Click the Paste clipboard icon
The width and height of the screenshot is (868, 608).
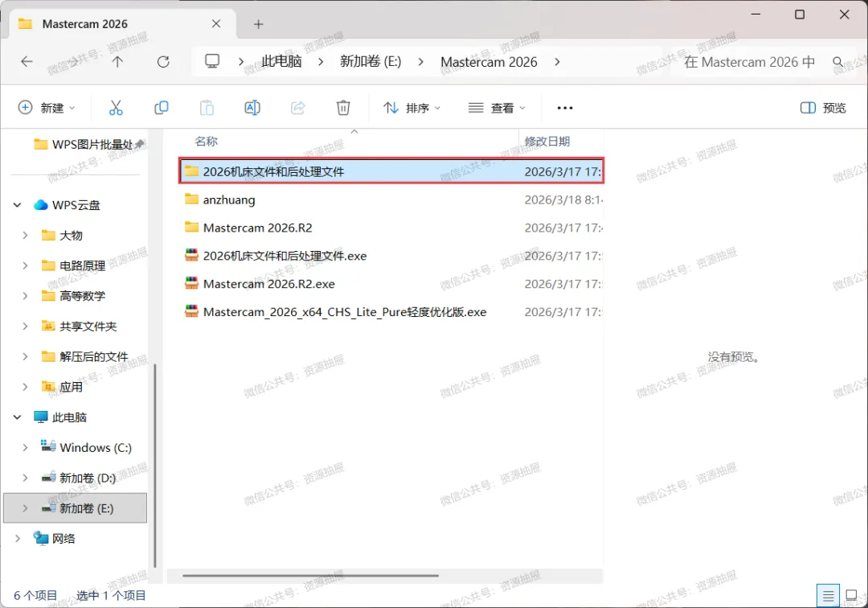pos(207,108)
